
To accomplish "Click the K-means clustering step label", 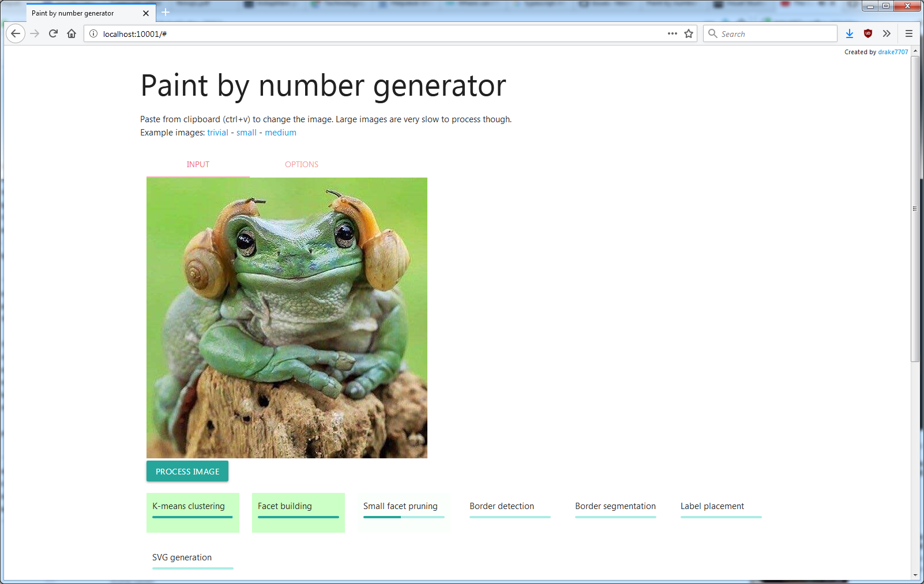I will pos(189,506).
